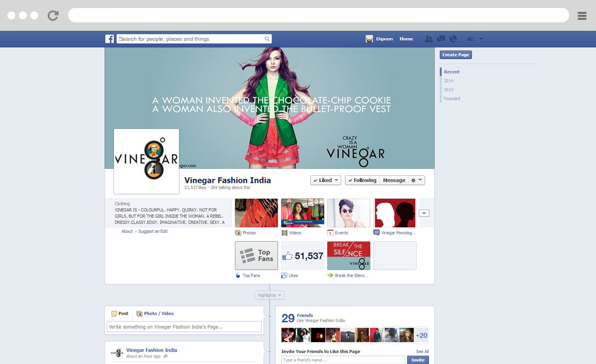Select 2014 in the timeline navigation
Viewport: 596px width, 364px height.
point(448,80)
